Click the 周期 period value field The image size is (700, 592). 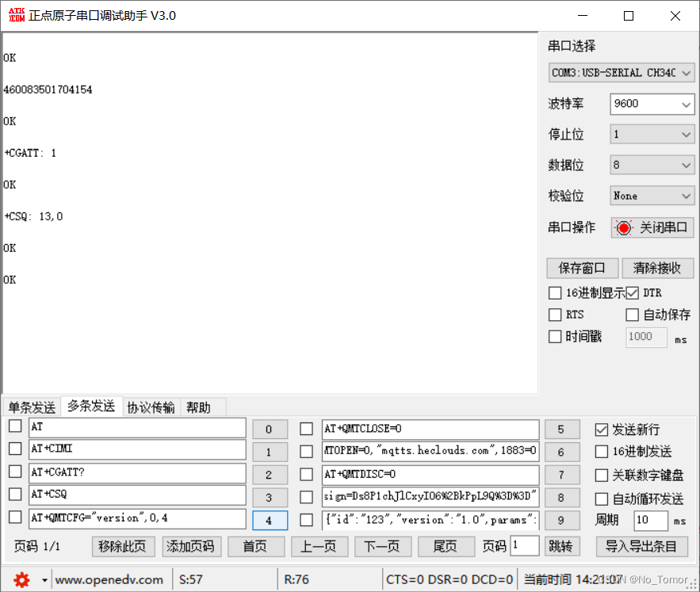pos(651,521)
